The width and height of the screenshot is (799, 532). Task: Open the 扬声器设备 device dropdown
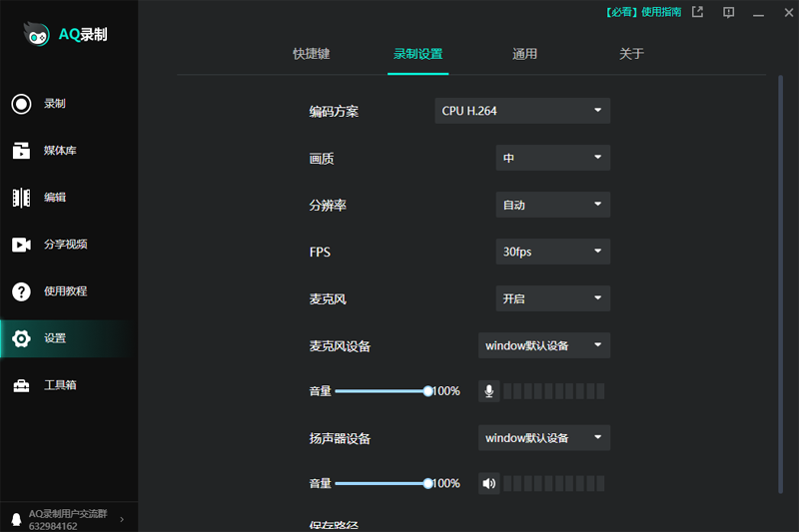tap(544, 438)
